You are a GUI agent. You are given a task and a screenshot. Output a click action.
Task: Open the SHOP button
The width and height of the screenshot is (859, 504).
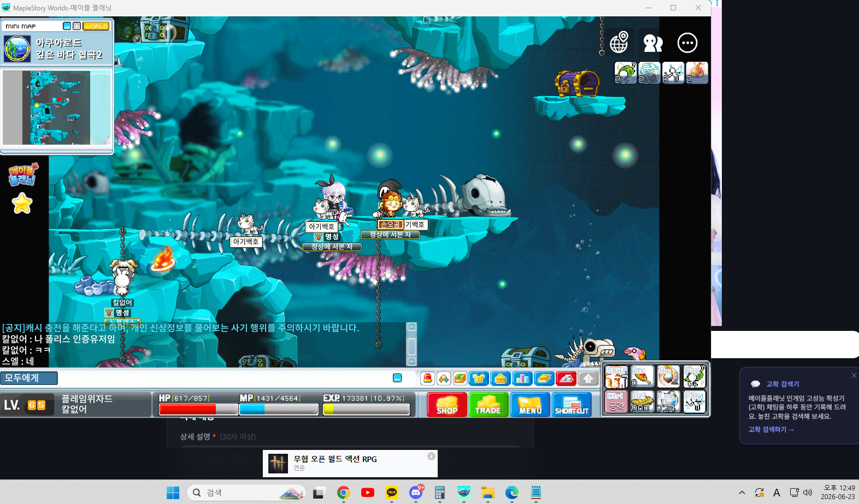tap(447, 405)
